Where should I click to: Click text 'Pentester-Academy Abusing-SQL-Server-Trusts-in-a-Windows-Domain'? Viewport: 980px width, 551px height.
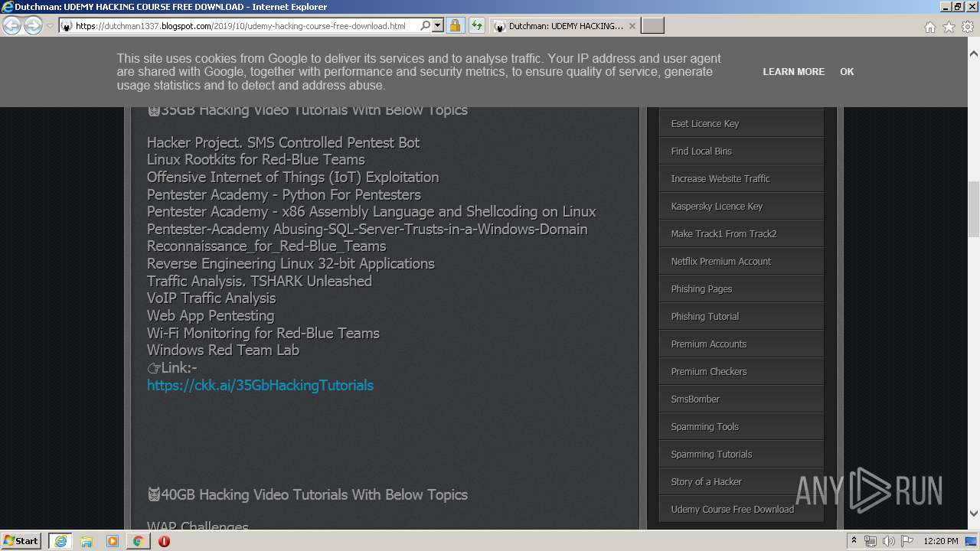click(367, 229)
